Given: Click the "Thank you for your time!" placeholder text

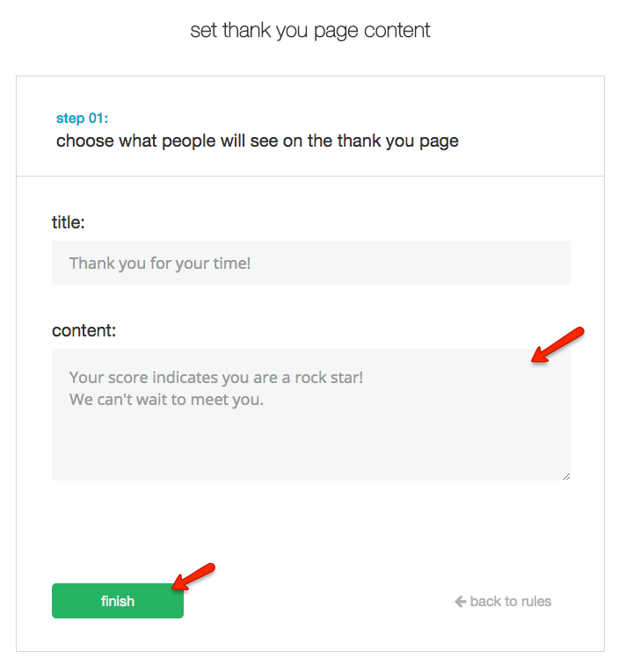Looking at the screenshot, I should tap(160, 263).
